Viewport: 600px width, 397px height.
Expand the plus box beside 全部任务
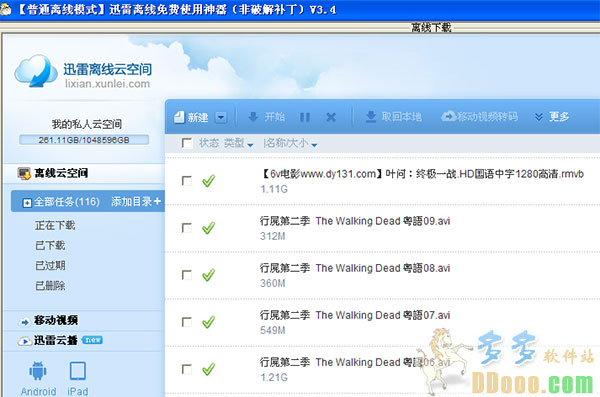[27, 203]
